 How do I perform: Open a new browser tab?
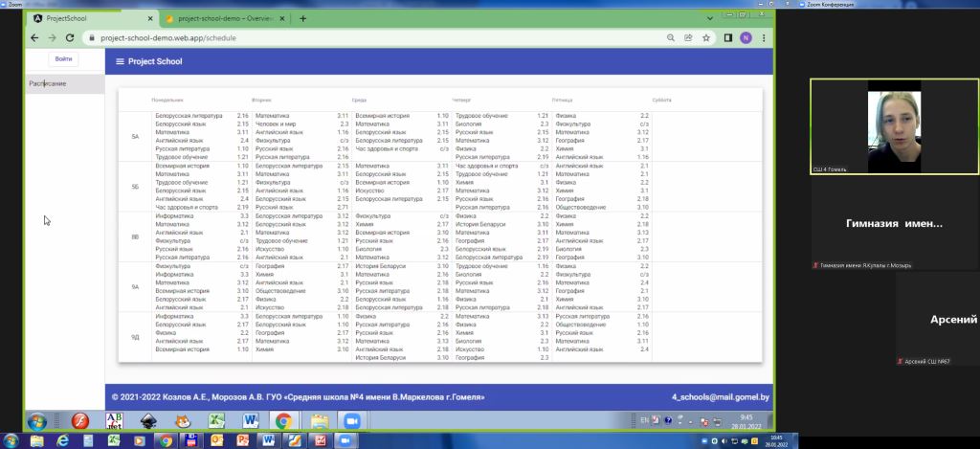coord(303,18)
